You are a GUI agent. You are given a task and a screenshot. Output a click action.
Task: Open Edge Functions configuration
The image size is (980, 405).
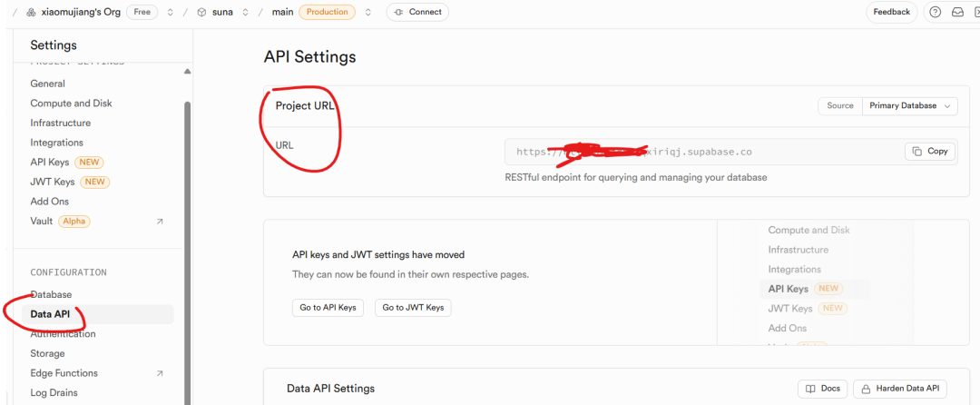(x=64, y=373)
